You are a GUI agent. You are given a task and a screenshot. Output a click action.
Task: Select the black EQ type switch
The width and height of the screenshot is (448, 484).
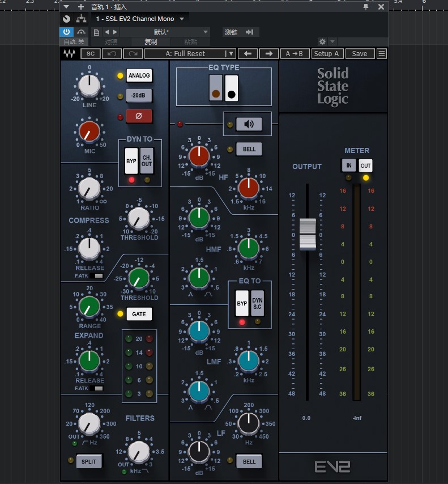[232, 88]
